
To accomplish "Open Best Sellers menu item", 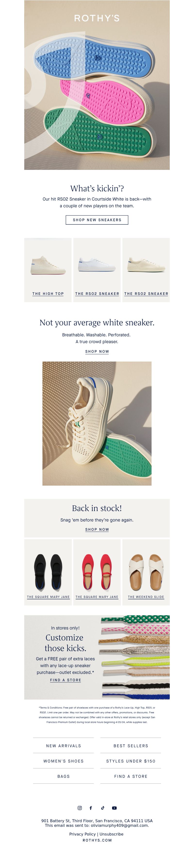I will pos(130,746).
